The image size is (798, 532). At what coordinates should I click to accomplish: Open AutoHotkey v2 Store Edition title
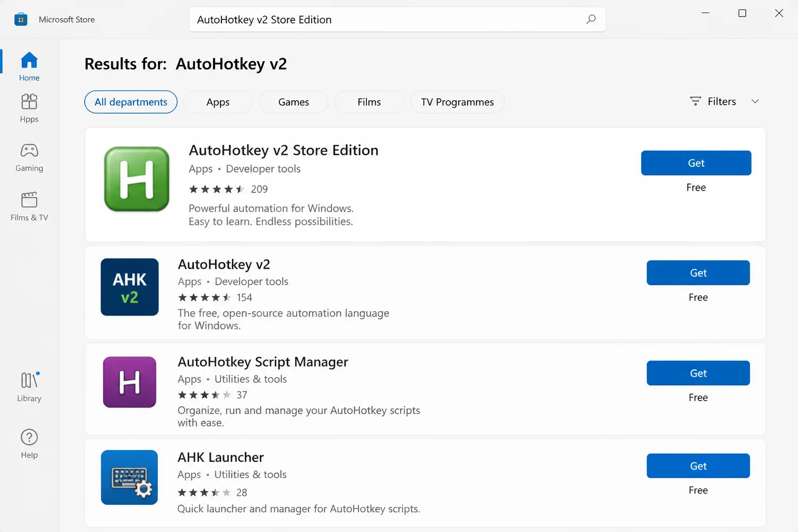coord(284,150)
